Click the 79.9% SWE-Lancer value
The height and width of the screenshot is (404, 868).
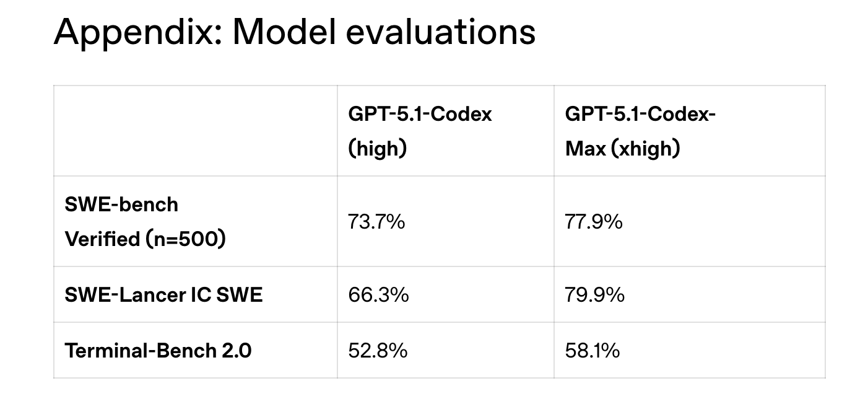click(x=594, y=294)
